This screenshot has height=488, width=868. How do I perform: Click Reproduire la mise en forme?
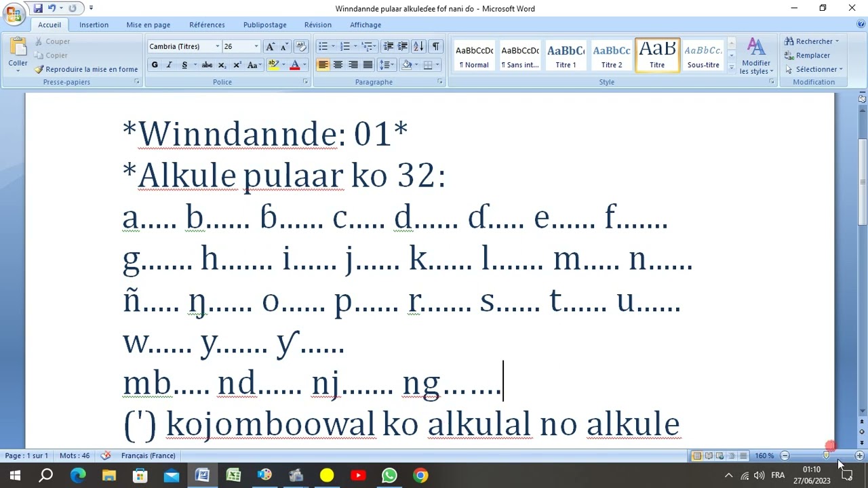pyautogui.click(x=86, y=69)
